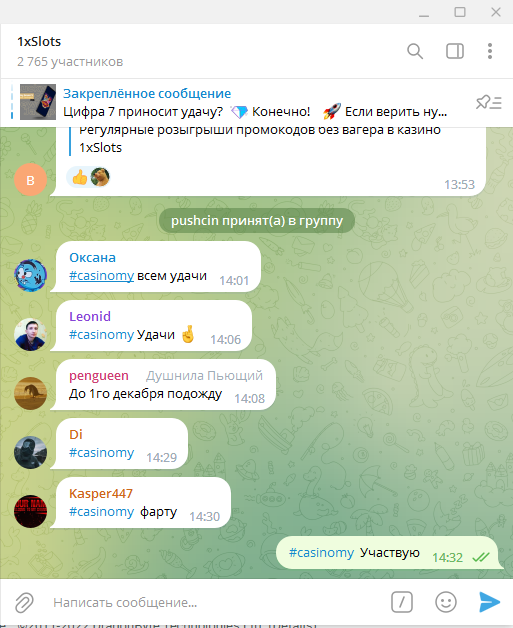Click the #casinomy hashtag in Kasper447's message

coord(101,512)
